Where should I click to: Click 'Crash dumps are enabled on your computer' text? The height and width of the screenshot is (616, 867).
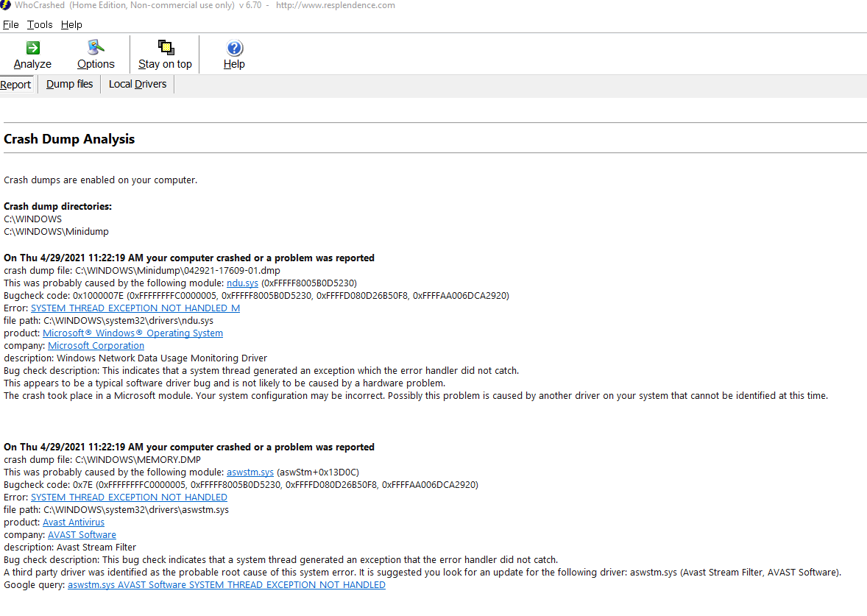(x=101, y=180)
